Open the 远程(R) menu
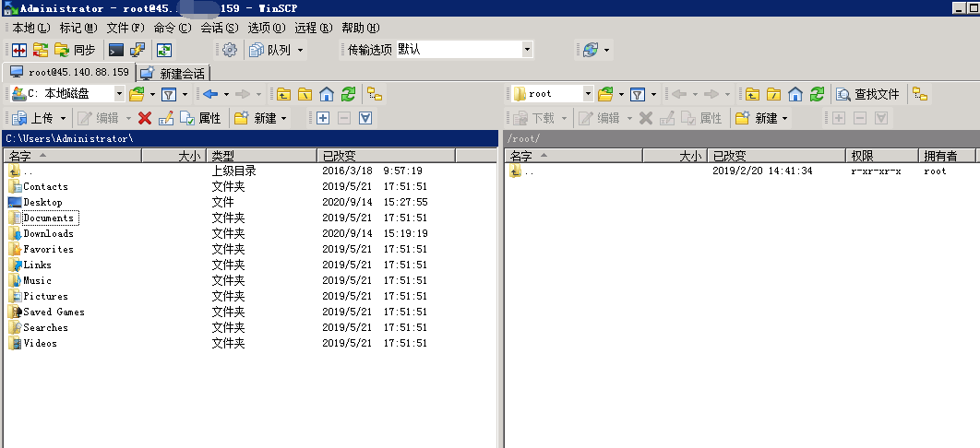Viewport: 980px width, 448px height. pos(314,28)
